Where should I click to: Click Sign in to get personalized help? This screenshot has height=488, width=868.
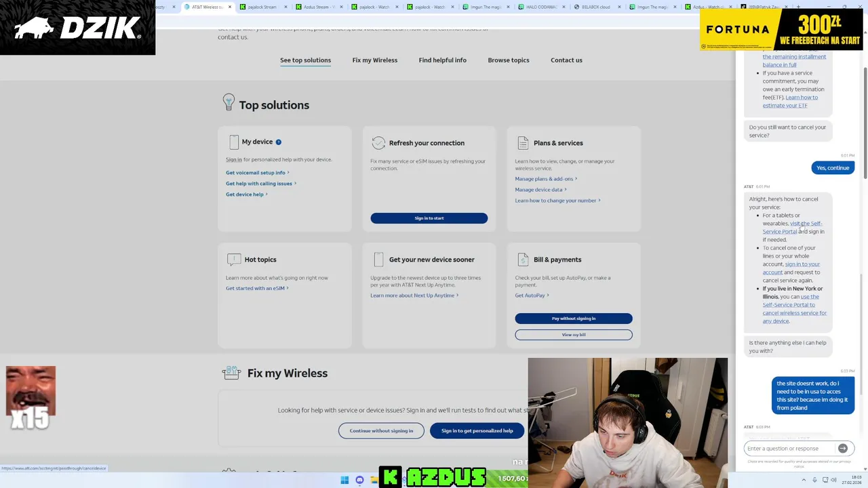tap(477, 430)
